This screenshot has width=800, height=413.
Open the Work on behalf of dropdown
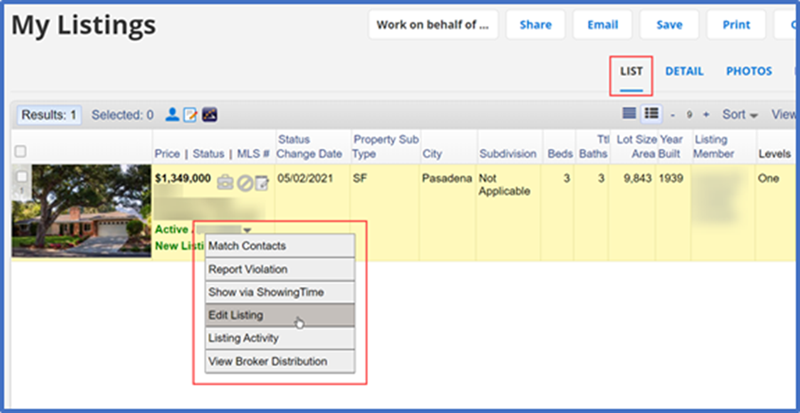(432, 25)
